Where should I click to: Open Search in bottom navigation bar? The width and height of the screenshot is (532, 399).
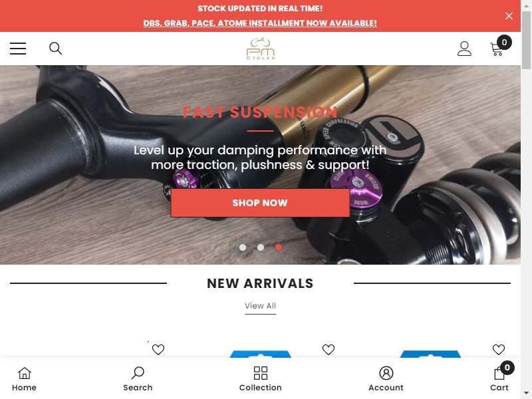[138, 379]
